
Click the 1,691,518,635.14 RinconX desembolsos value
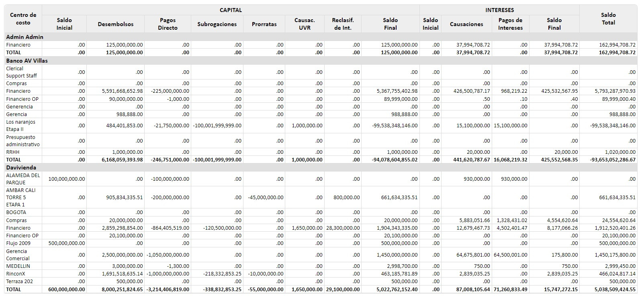coord(122,274)
